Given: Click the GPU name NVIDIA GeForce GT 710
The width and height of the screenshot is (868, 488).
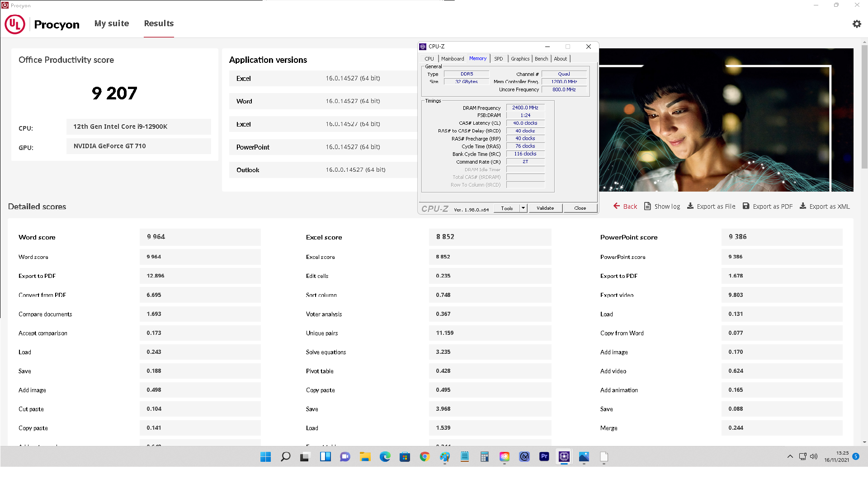Looking at the screenshot, I should point(139,146).
